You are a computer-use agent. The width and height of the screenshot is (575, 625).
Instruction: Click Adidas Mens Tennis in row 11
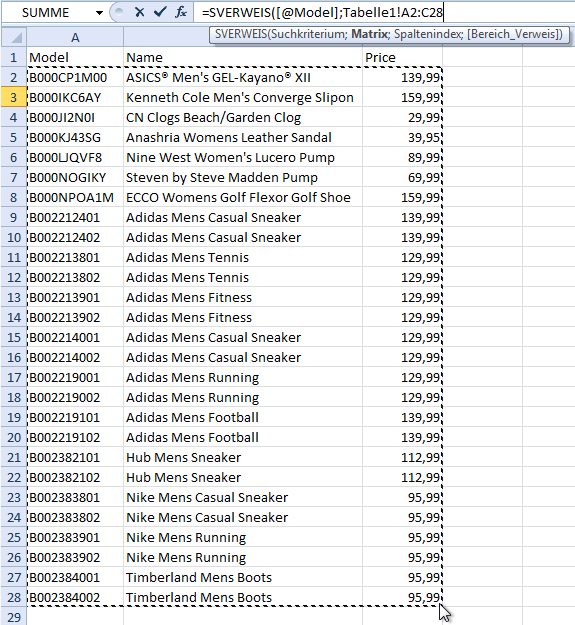[243, 257]
